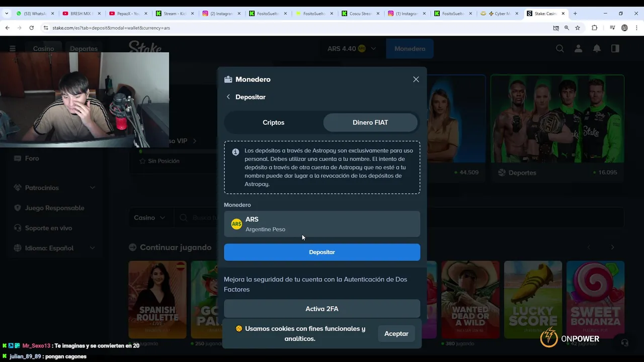Open the Chrome profile avatar

(x=624, y=28)
